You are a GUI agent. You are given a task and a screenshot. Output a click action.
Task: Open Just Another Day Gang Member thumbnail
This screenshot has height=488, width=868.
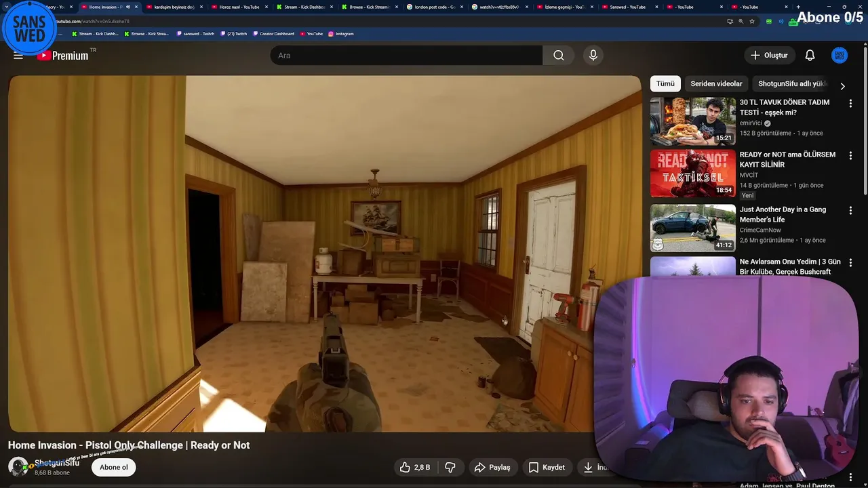coord(692,228)
